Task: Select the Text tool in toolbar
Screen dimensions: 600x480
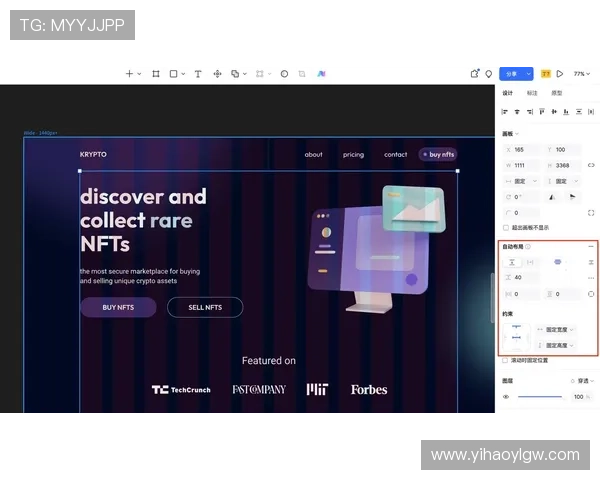Action: click(197, 74)
